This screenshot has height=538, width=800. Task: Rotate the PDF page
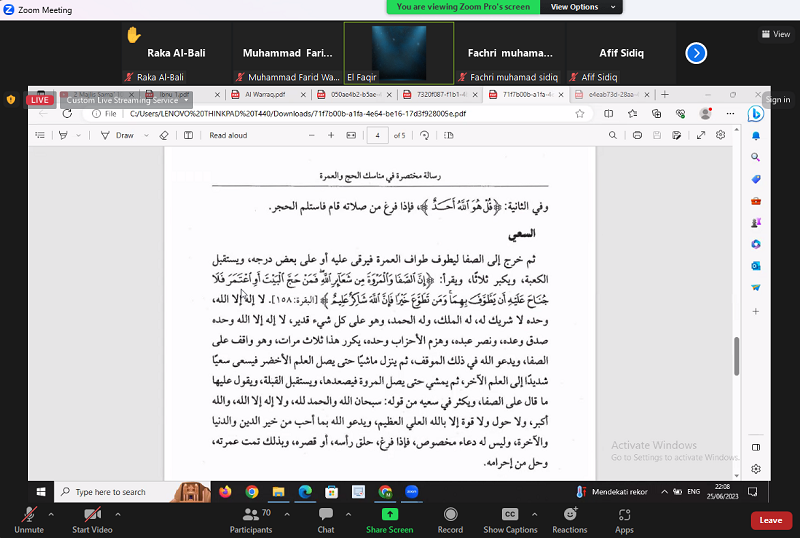pyautogui.click(x=424, y=135)
